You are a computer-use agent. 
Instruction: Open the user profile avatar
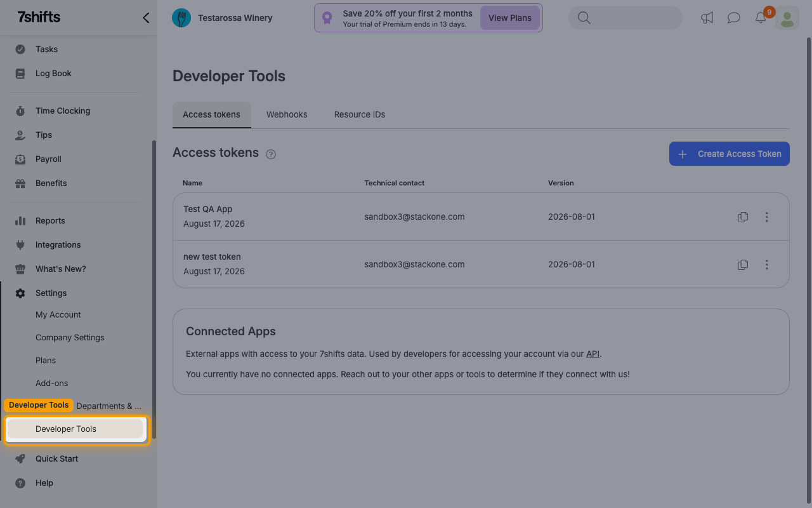click(x=787, y=18)
